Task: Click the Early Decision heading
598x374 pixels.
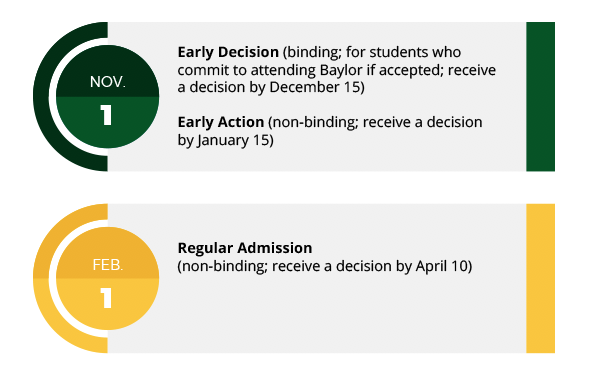Action: [x=228, y=52]
